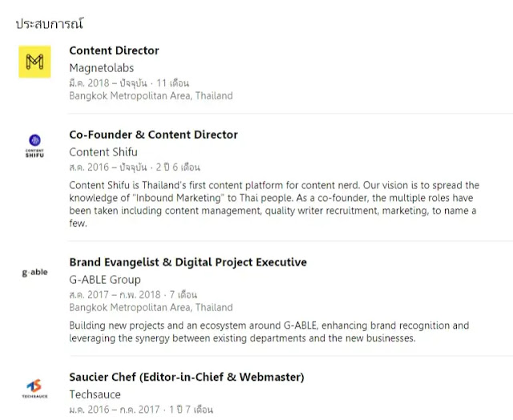Click the ประสบการณ์ section heading
Screen dimensions: 513x420
(50, 23)
